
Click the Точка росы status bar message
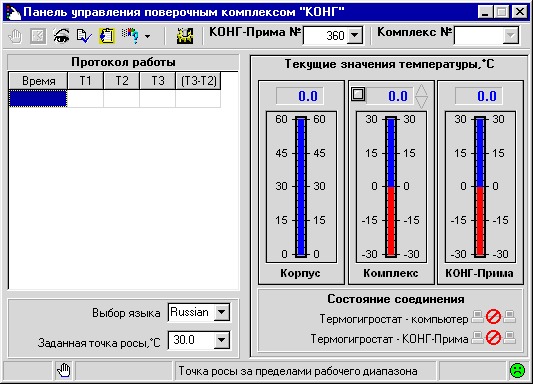(x=298, y=371)
